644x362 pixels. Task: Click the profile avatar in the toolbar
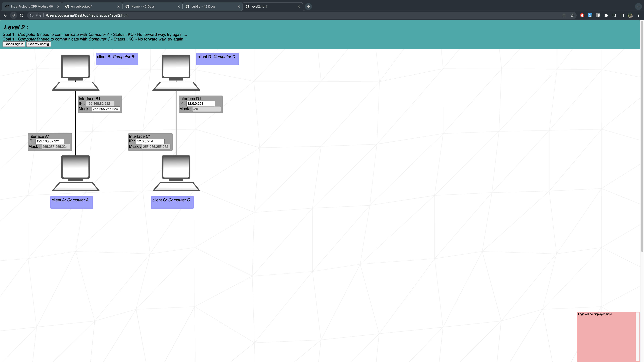[630, 15]
